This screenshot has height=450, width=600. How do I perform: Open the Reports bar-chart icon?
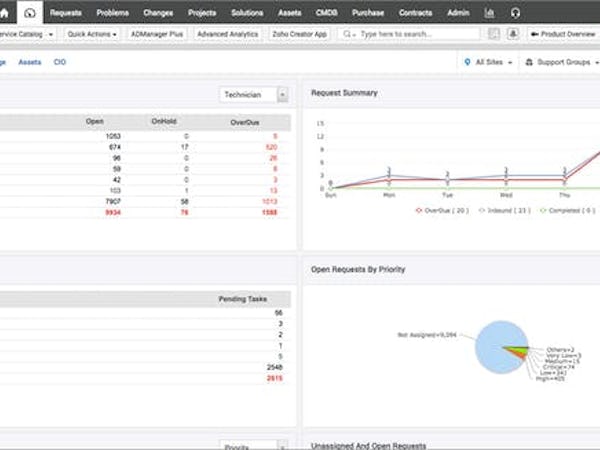[x=489, y=13]
